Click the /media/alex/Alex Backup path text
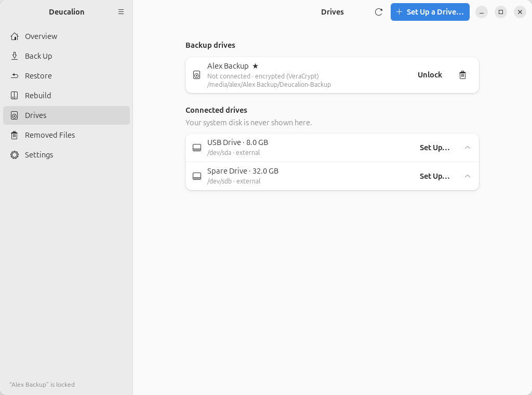Viewport: 532px width, 395px height. [x=269, y=85]
